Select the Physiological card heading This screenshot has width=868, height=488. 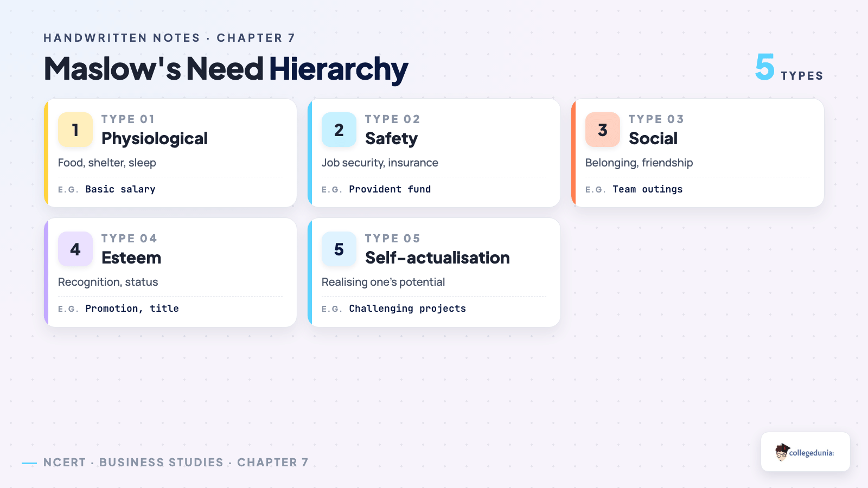tap(155, 139)
